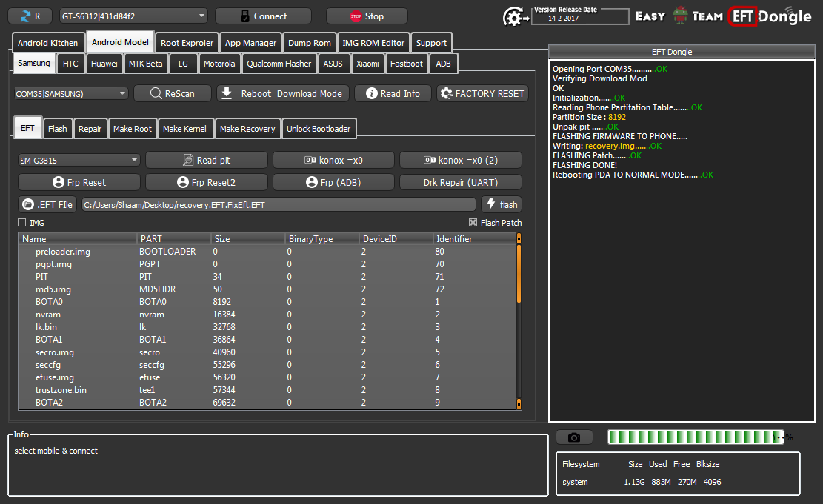The width and height of the screenshot is (823, 504).
Task: Open the IMG ROM Editor tab
Action: (x=373, y=42)
